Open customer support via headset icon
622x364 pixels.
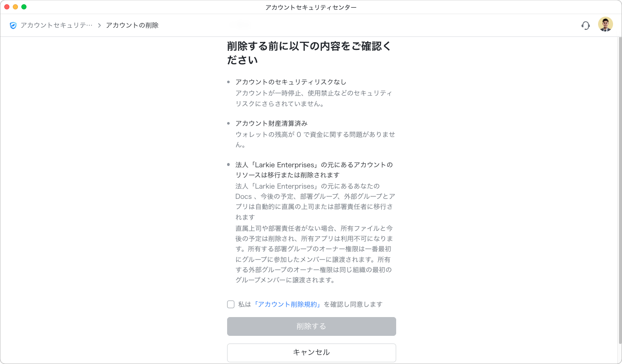pos(585,26)
